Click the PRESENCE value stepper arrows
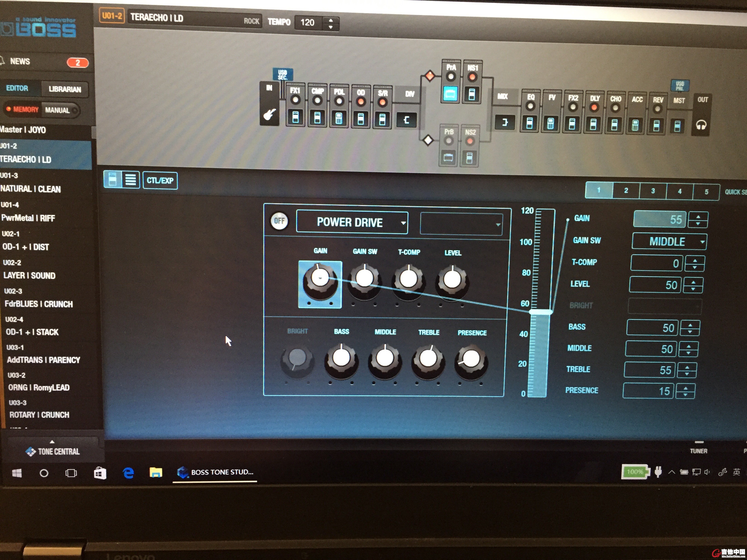747x560 pixels. (x=685, y=392)
